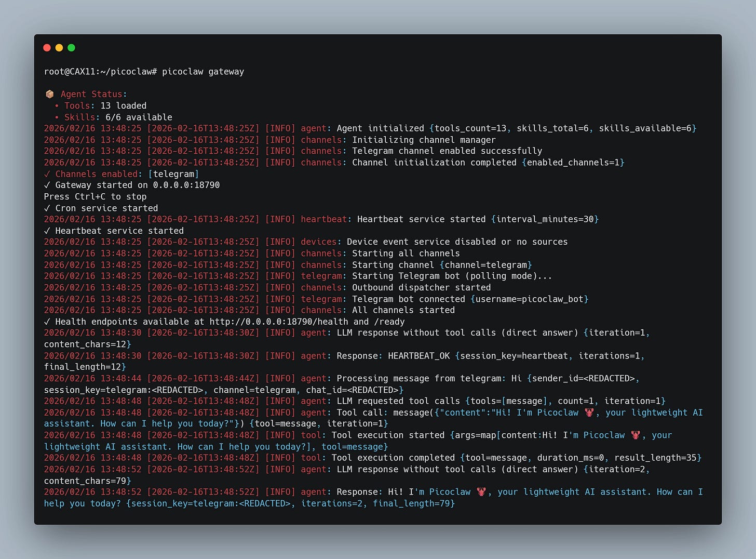Select the "content_chars=79}" value
Screen dimensions: 756x559
click(x=88, y=481)
